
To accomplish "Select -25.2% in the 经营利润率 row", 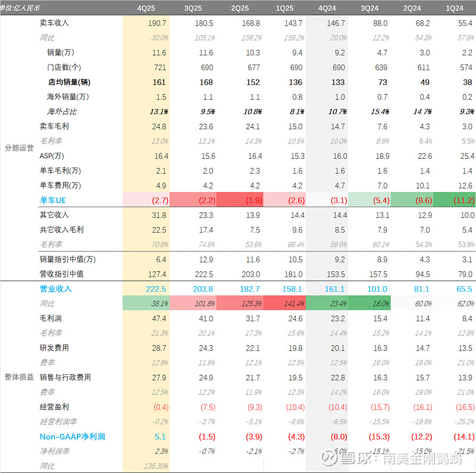I will coord(465,422).
